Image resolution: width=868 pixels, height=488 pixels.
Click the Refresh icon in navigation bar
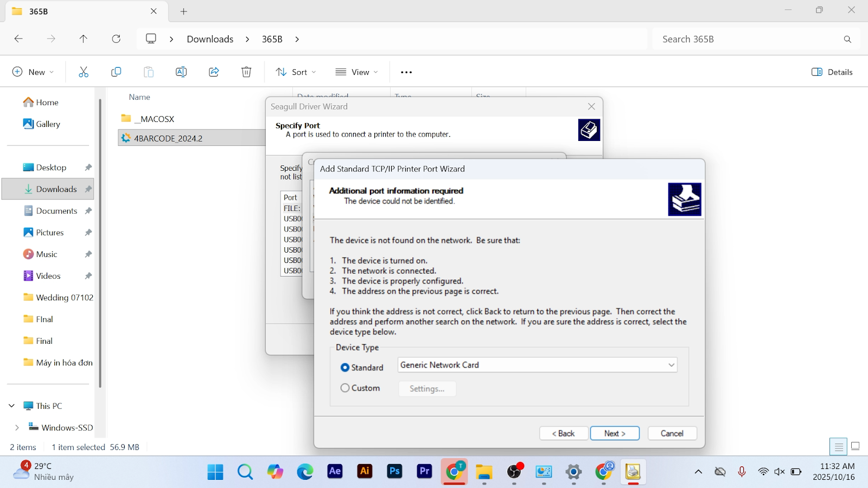tap(116, 39)
